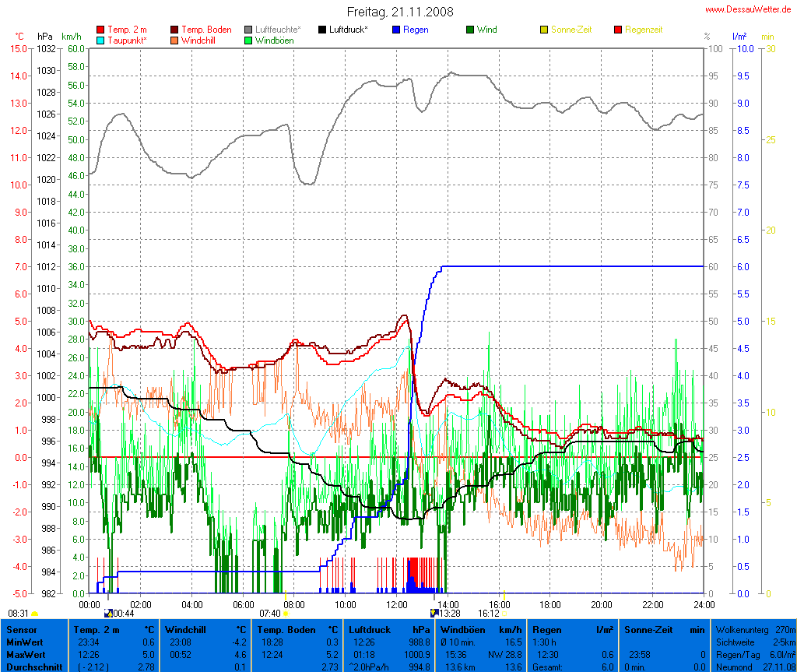Click the sunset icon next to 16:12
The height and width of the screenshot is (672, 797).
(x=504, y=614)
